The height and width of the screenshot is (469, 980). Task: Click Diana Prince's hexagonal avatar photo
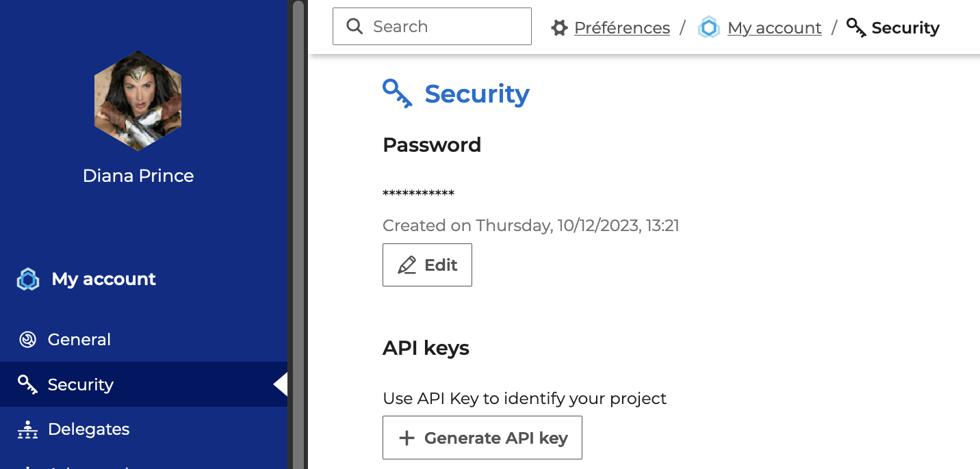(138, 100)
